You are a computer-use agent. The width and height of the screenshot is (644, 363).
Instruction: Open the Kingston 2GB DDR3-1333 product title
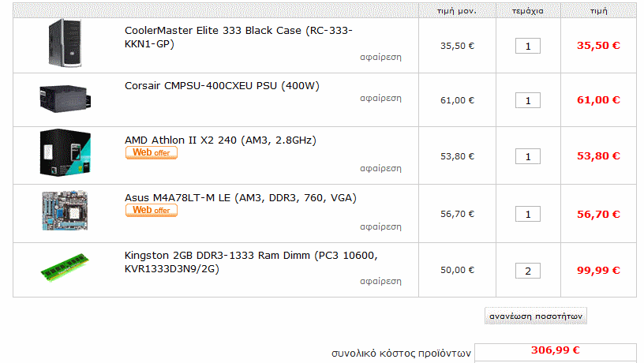point(251,262)
